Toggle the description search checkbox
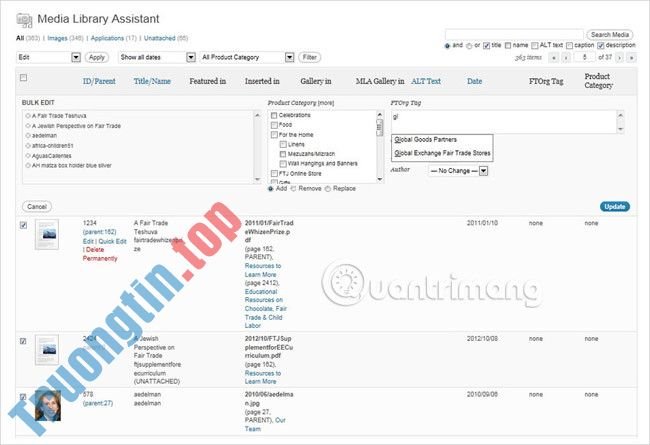Screen dimensions: 650x445 [x=601, y=46]
